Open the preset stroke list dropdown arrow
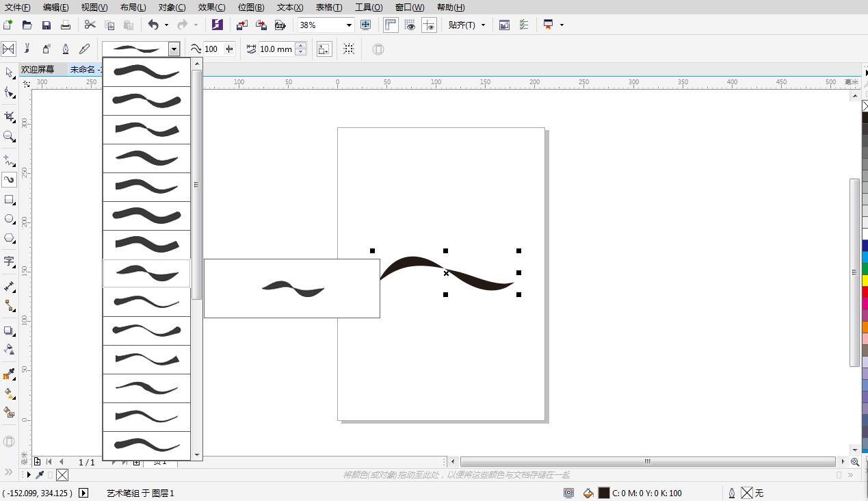Viewport: 868px width, 501px height. click(x=174, y=49)
